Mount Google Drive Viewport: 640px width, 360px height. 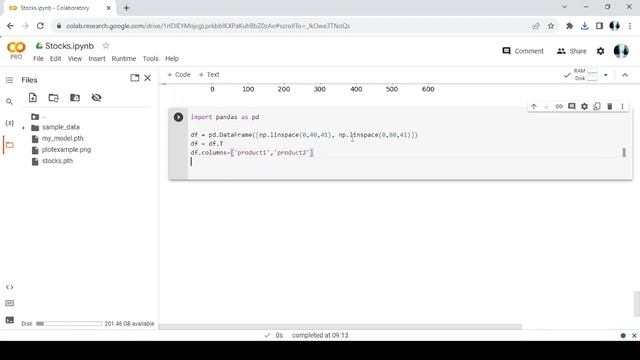click(x=75, y=98)
